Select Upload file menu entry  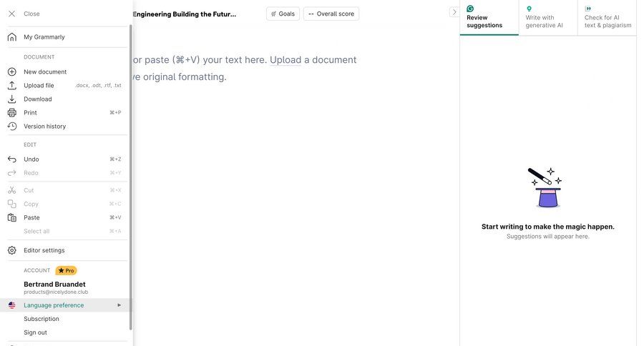[66, 85]
